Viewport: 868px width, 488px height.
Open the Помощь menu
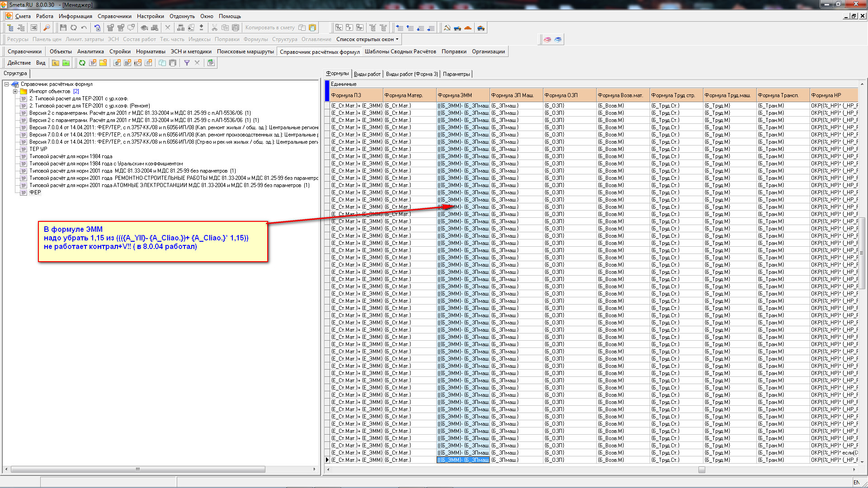[x=230, y=16]
